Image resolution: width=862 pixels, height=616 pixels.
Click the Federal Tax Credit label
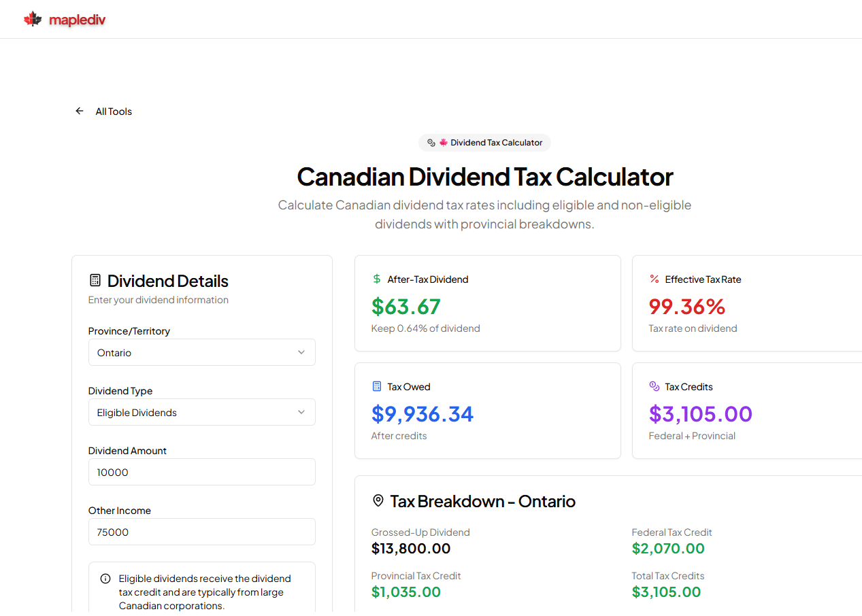tap(672, 532)
